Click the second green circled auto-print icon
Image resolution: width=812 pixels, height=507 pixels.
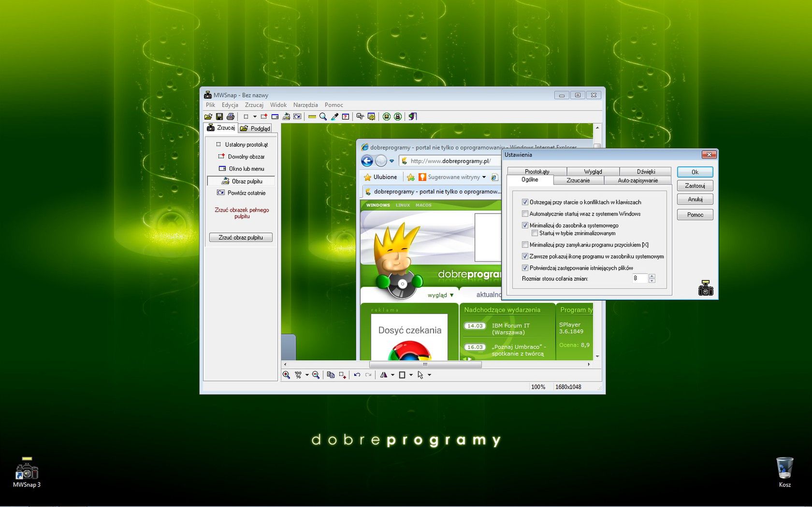pyautogui.click(x=398, y=117)
